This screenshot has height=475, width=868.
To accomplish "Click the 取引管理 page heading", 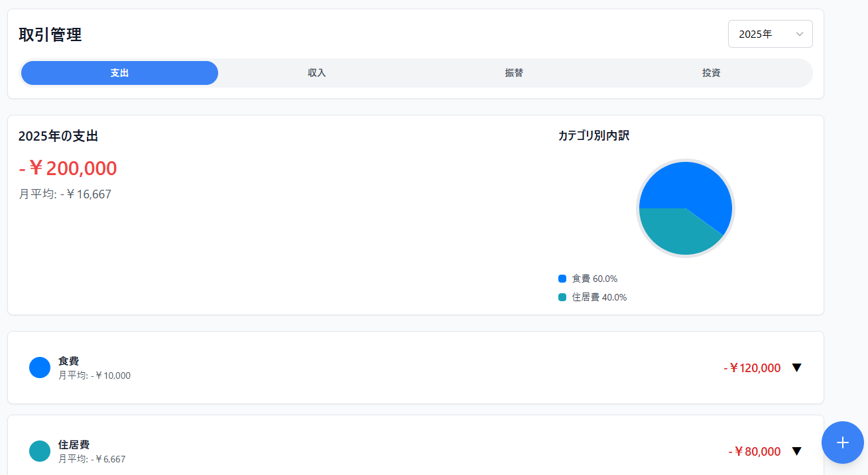I will pyautogui.click(x=50, y=34).
